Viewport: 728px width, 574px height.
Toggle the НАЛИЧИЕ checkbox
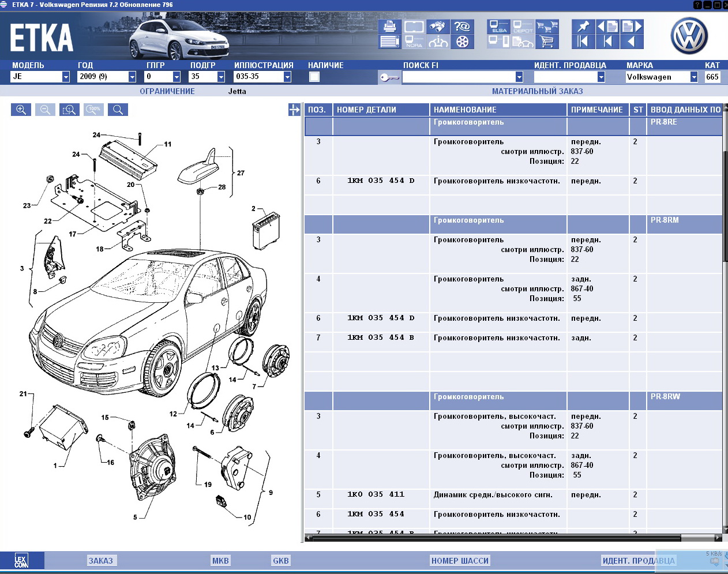(x=314, y=77)
